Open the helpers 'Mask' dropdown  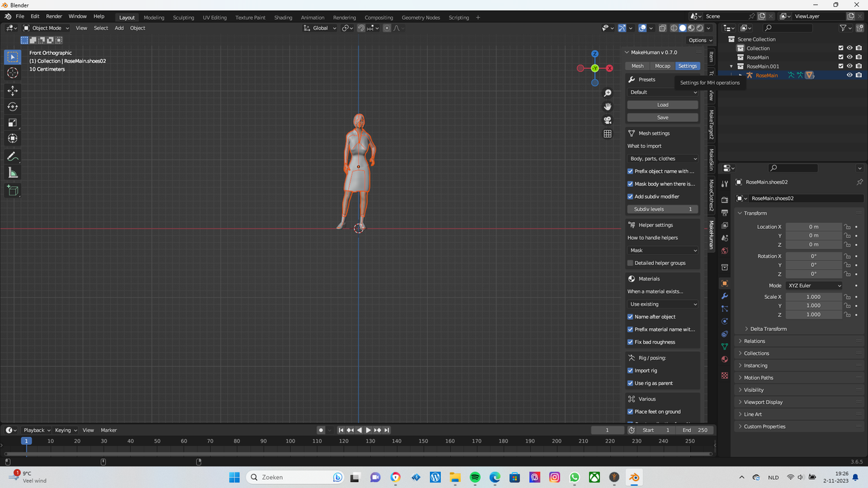point(663,250)
